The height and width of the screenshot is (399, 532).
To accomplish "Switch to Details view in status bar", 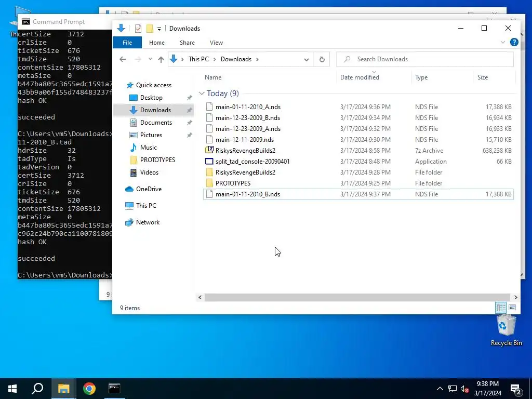I will [501, 308].
